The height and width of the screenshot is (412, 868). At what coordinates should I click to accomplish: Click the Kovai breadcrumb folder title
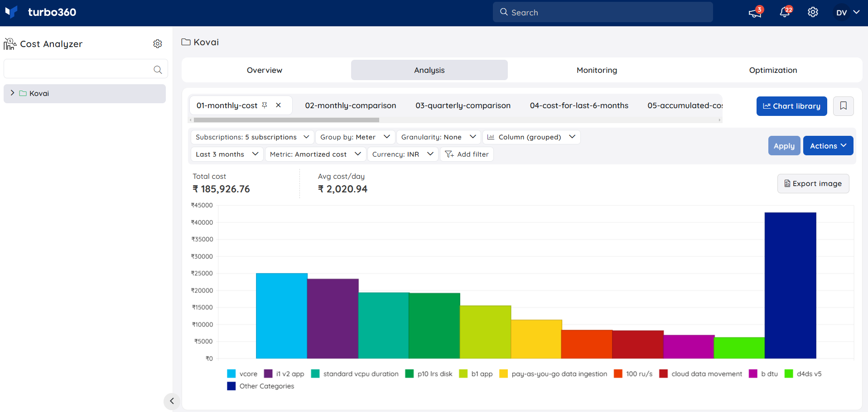point(200,42)
